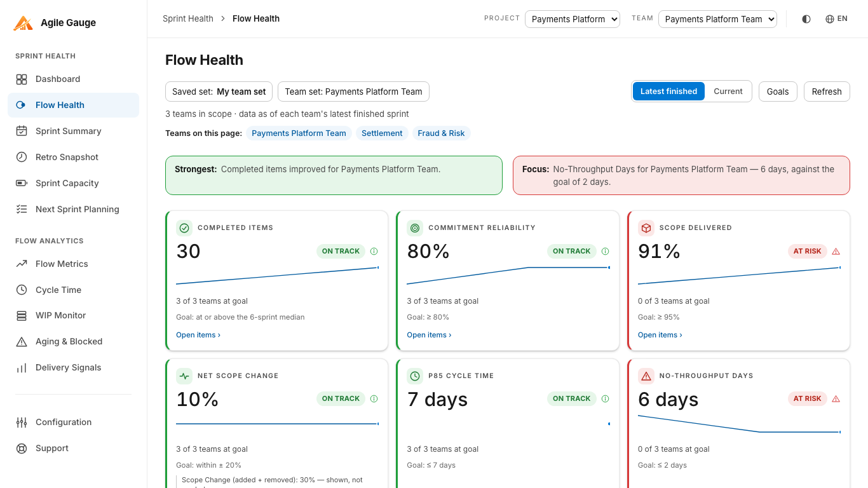Click the EN language label

(843, 19)
